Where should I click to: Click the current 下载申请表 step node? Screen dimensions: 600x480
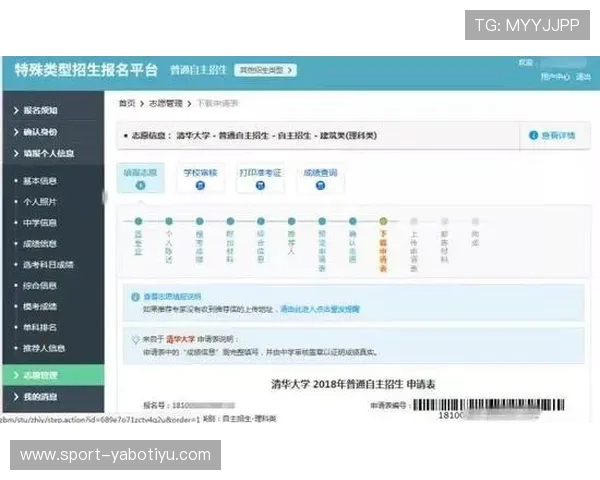383,221
